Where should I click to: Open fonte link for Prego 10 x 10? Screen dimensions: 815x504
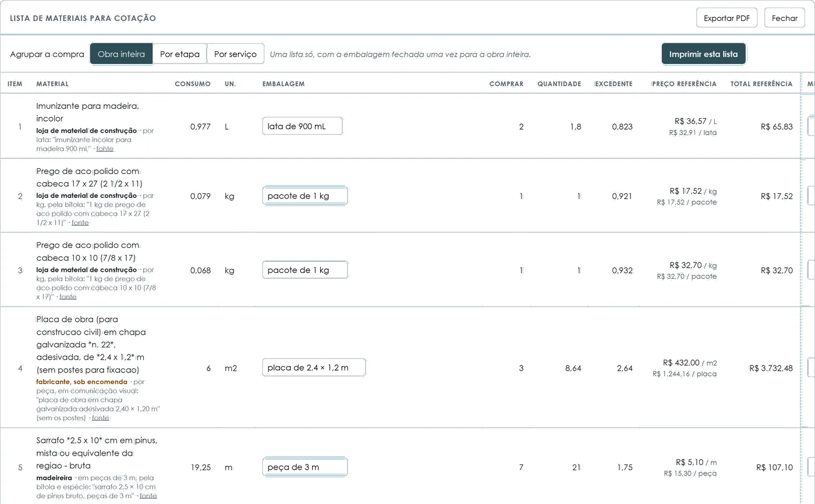click(x=68, y=297)
